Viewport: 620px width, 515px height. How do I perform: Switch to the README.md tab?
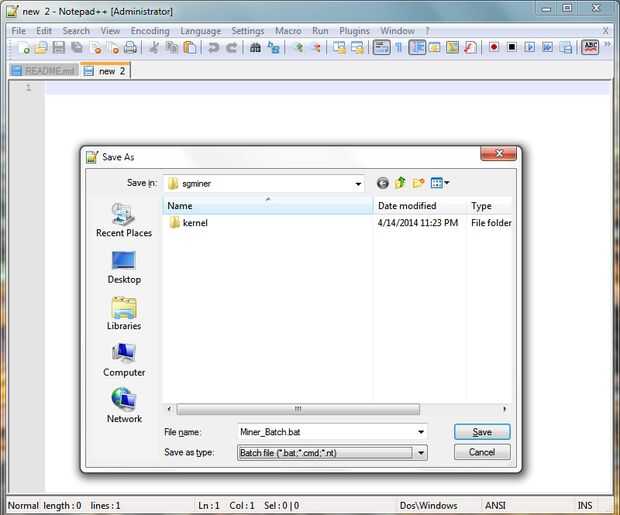[x=43, y=71]
